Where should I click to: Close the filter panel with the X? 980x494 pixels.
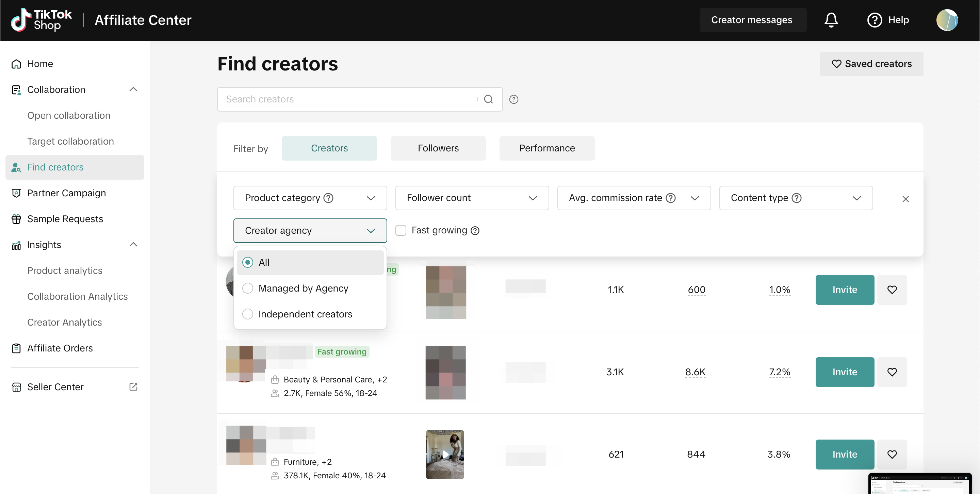(905, 199)
